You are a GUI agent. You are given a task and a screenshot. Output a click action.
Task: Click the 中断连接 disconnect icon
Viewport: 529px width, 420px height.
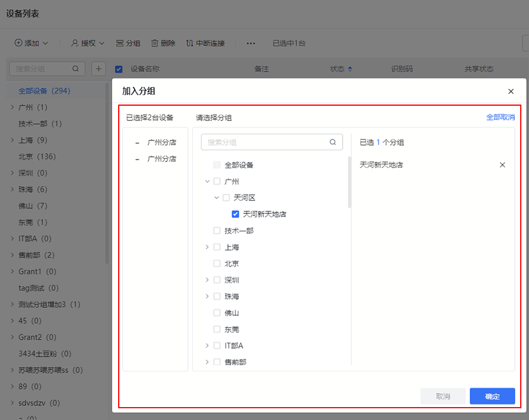pos(190,43)
